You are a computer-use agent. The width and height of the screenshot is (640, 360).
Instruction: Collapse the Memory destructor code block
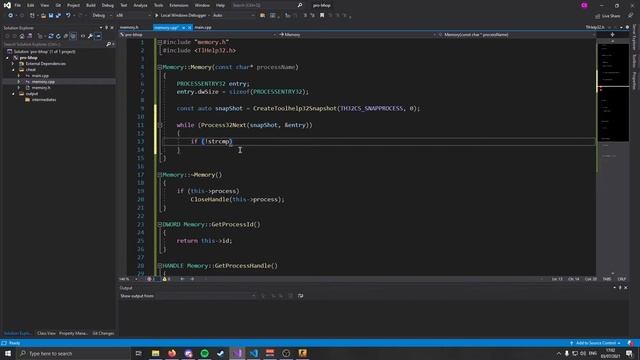pos(160,175)
